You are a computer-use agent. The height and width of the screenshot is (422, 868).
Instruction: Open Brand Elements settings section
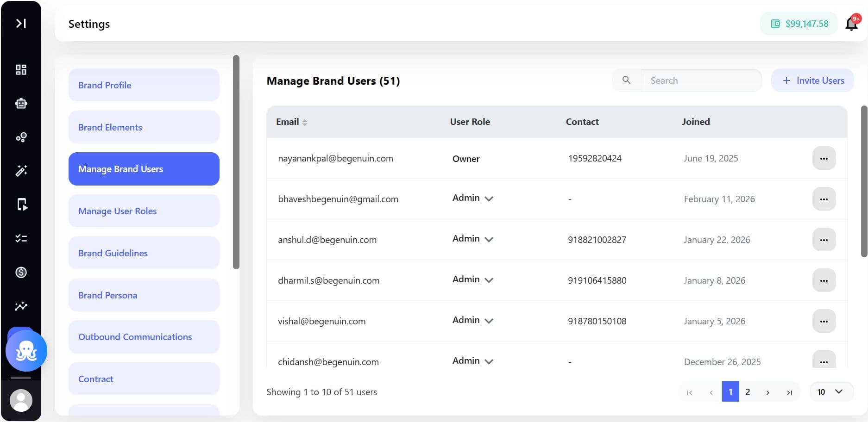tap(144, 127)
